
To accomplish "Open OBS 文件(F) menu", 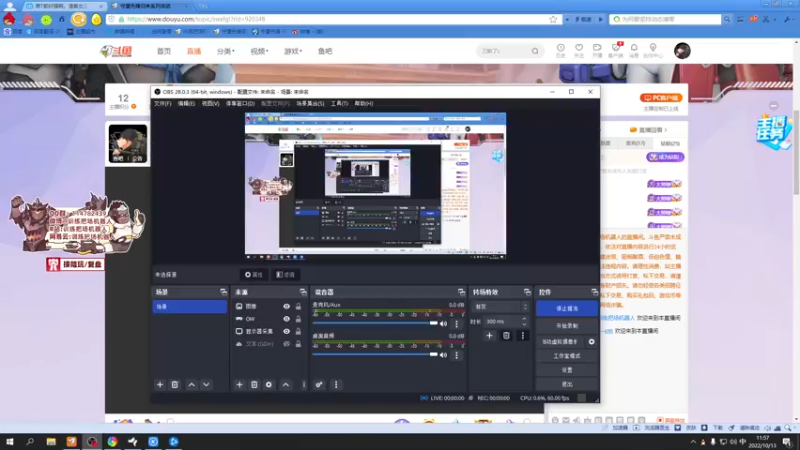I will click(163, 104).
